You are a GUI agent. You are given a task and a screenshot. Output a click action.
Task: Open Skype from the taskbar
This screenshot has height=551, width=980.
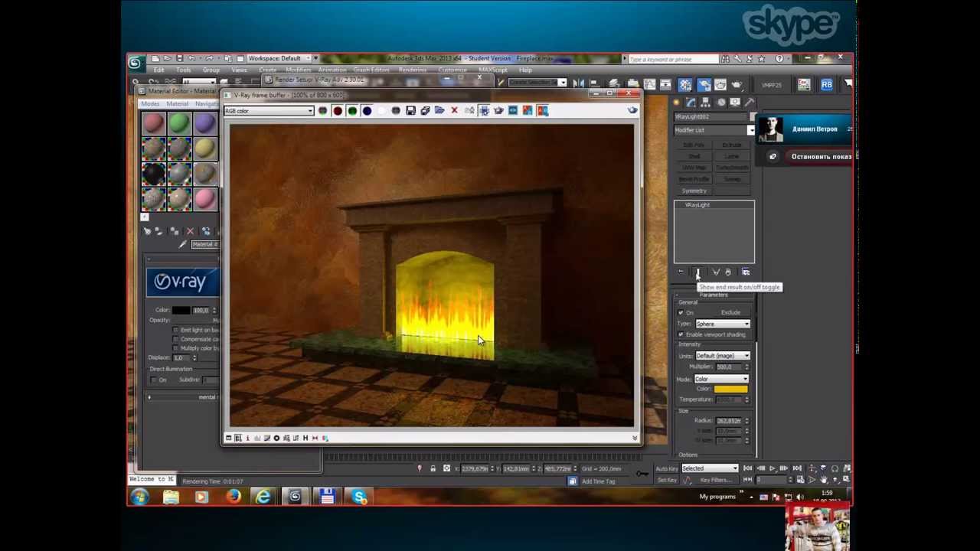point(358,497)
